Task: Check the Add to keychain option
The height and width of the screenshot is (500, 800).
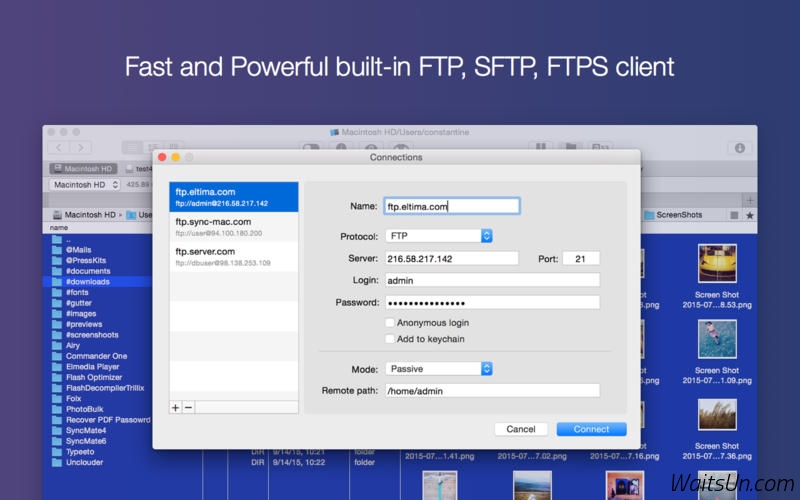Action: tap(390, 339)
